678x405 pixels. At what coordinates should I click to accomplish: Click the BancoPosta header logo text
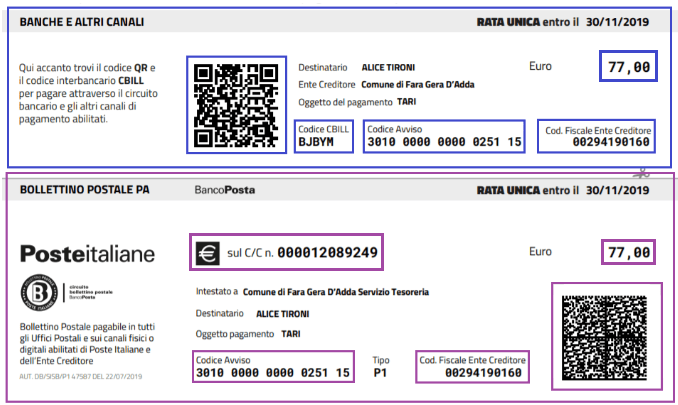point(224,190)
